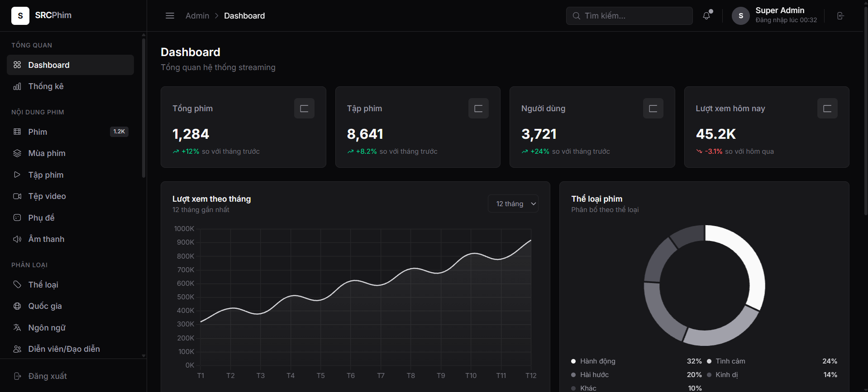
Task: Click the Thống kê bar chart icon
Action: click(17, 86)
